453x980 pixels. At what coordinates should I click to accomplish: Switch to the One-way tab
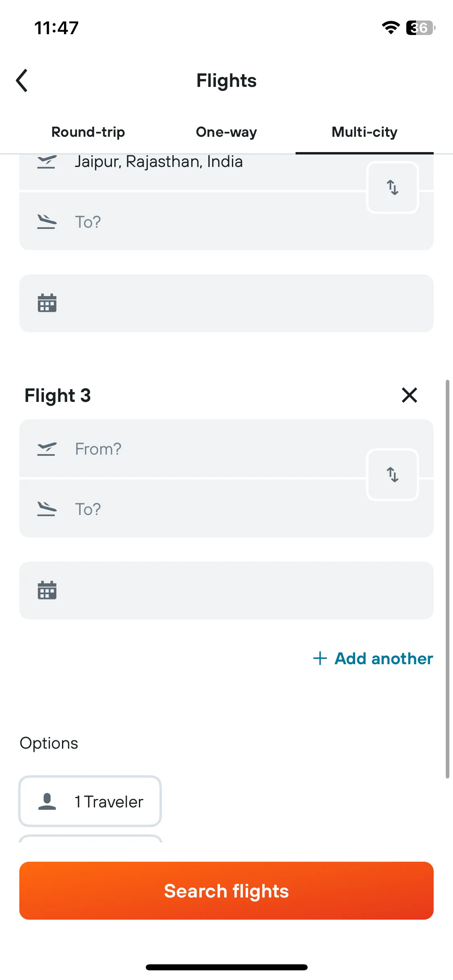point(226,132)
